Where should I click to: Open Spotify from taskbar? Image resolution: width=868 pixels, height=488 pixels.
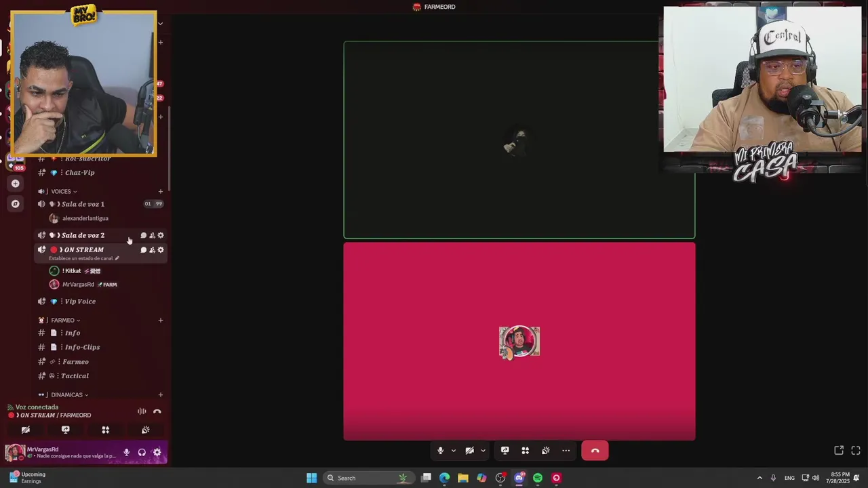[x=538, y=478]
